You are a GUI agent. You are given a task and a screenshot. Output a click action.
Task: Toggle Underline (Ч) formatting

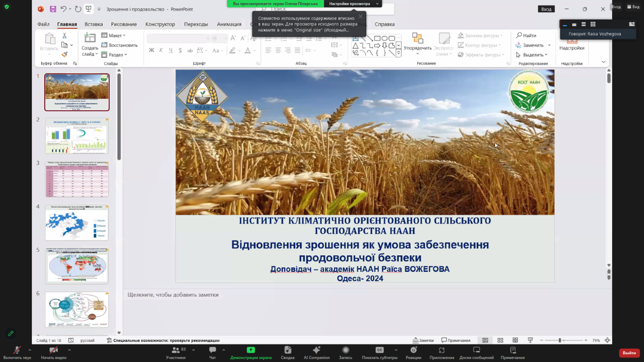tap(171, 50)
